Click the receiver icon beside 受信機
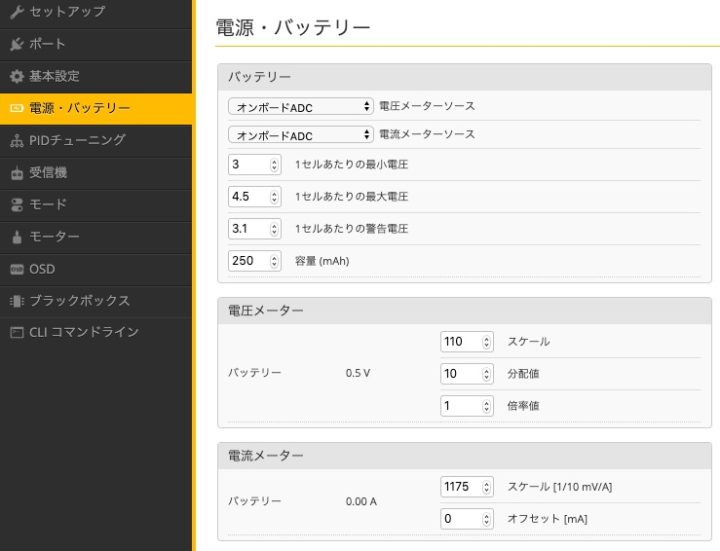 [16, 173]
